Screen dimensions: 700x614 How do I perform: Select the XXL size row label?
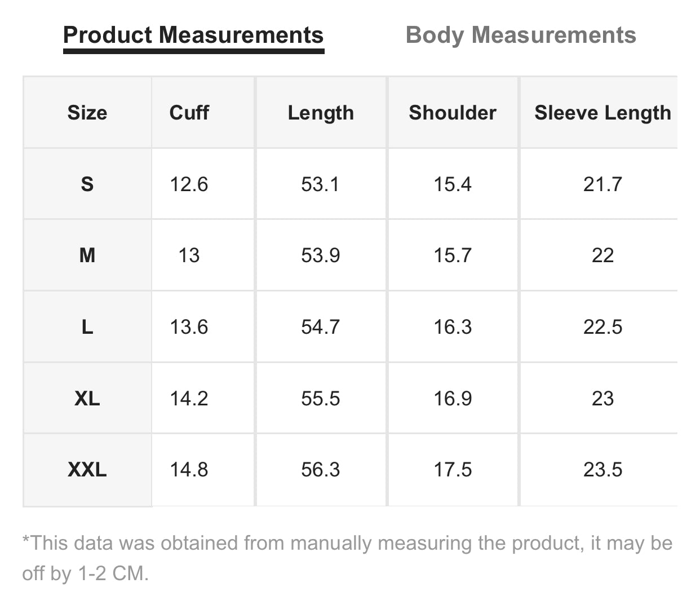[x=87, y=470]
